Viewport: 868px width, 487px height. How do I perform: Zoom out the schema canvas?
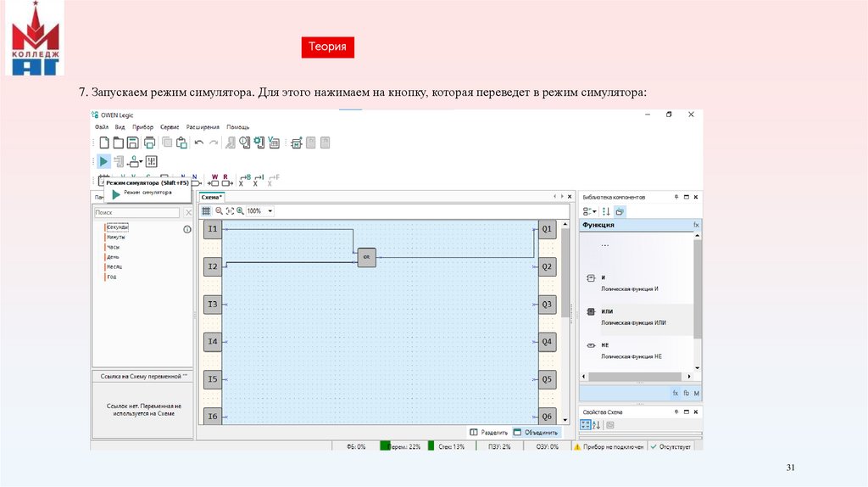(220, 211)
